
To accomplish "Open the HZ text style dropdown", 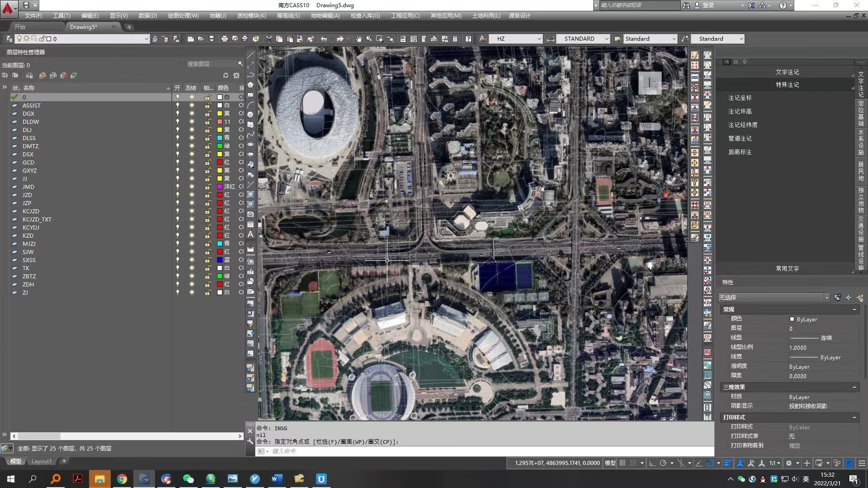I will tap(539, 39).
